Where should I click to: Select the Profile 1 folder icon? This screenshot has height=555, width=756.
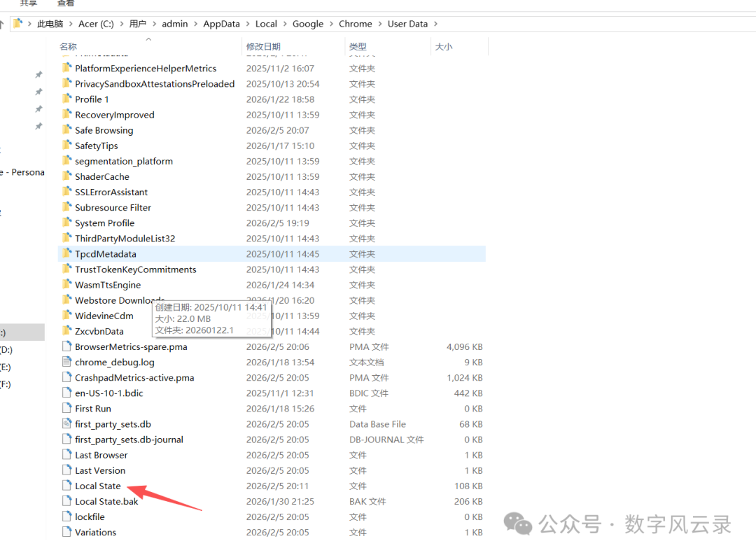point(66,99)
